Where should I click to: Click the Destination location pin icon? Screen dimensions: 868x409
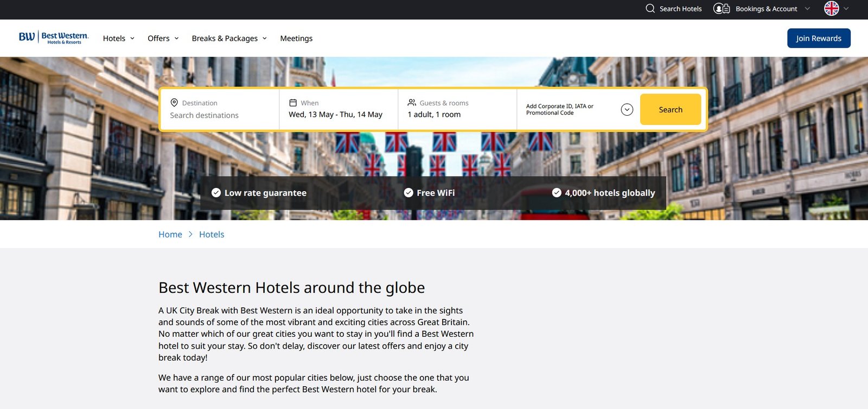(174, 103)
